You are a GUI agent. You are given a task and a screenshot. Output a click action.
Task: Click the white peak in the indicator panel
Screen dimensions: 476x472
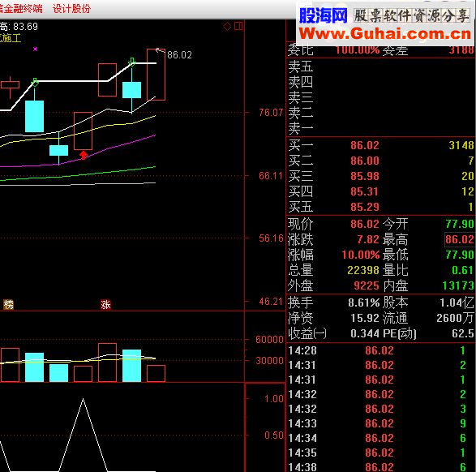[84, 400]
